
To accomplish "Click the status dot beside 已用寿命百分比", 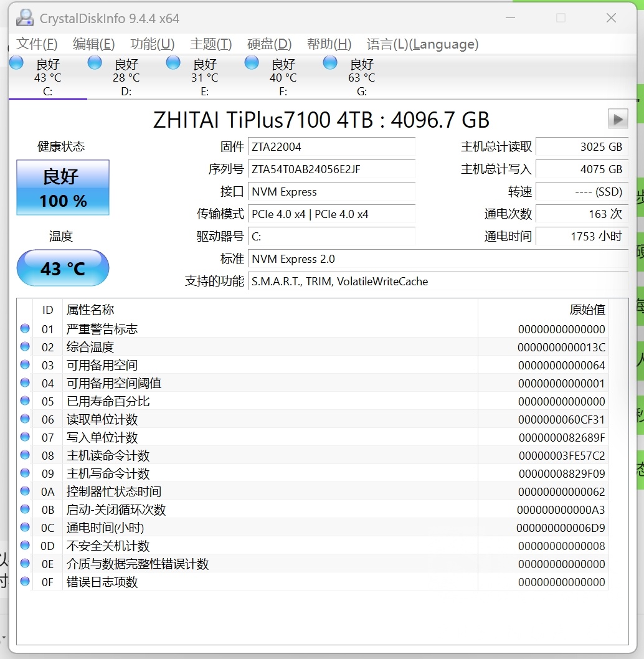I will click(24, 401).
